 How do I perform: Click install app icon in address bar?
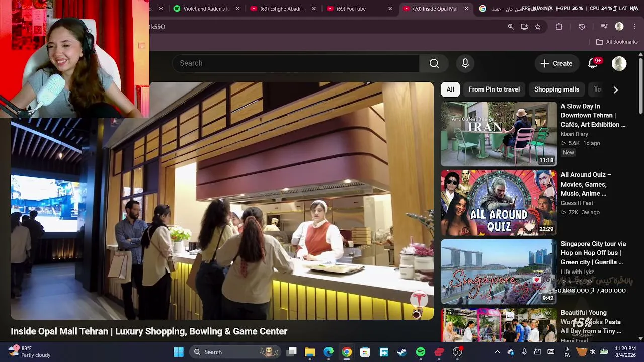tap(524, 27)
